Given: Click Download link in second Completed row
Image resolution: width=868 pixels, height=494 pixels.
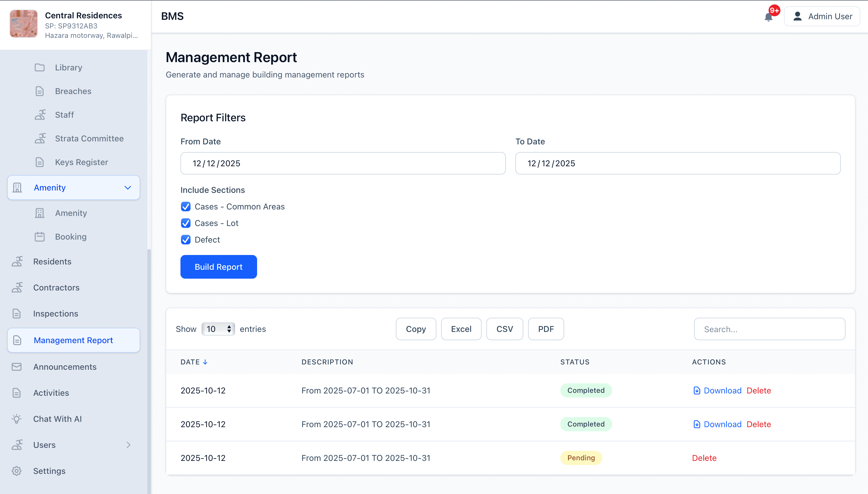Looking at the screenshot, I should 722,424.
